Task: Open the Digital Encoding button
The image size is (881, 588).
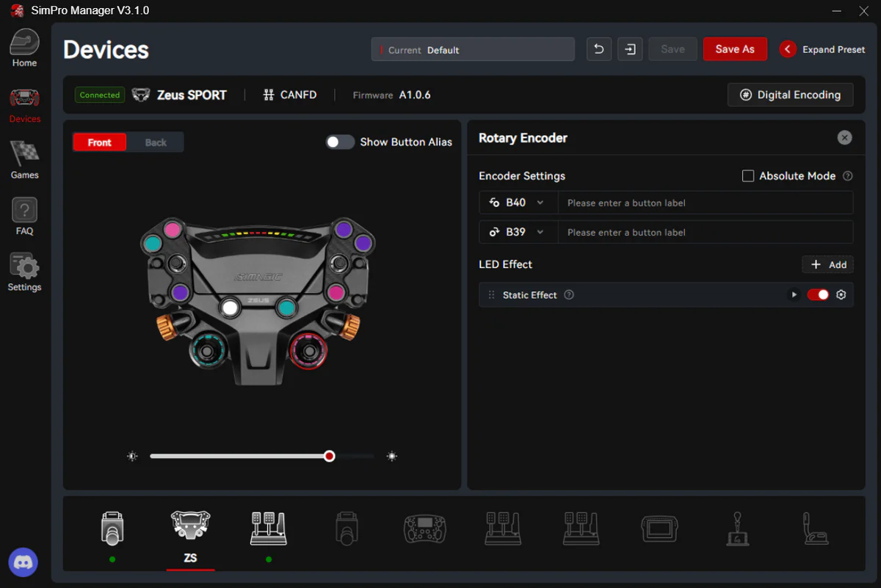Action: tap(790, 95)
